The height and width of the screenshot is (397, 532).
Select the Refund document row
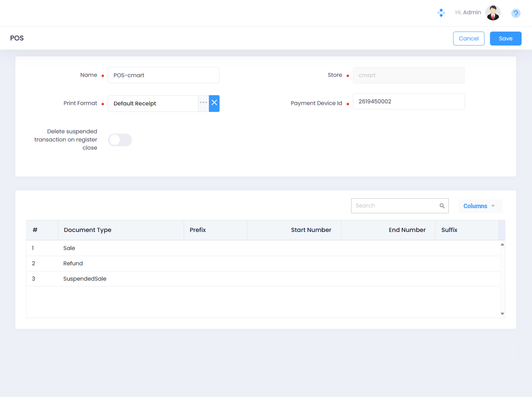click(x=73, y=263)
